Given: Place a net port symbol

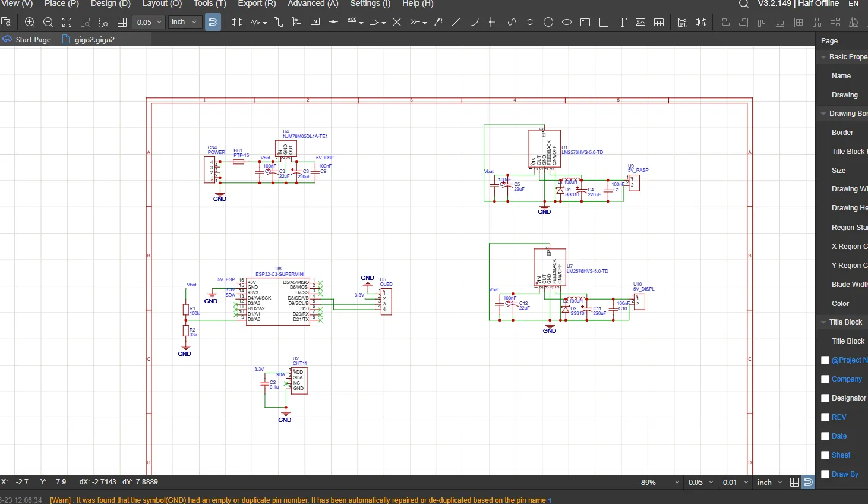Looking at the screenshot, I should point(374,22).
